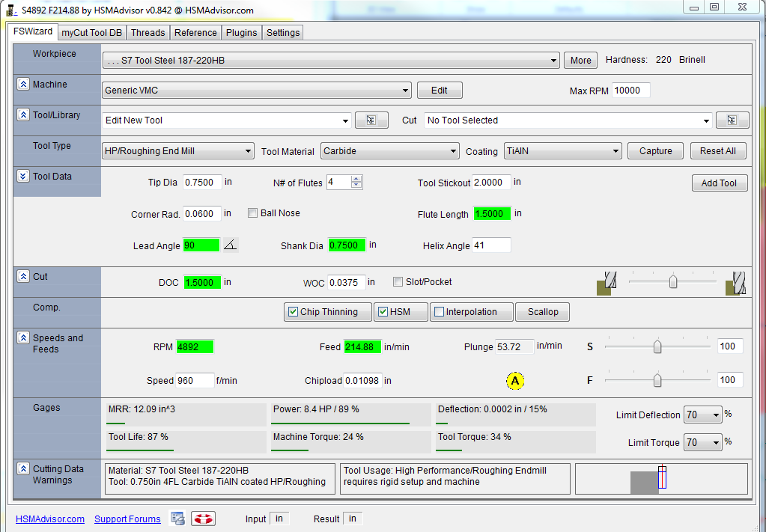
Task: Disable the Chip Thinning checkbox
Action: pos(293,312)
